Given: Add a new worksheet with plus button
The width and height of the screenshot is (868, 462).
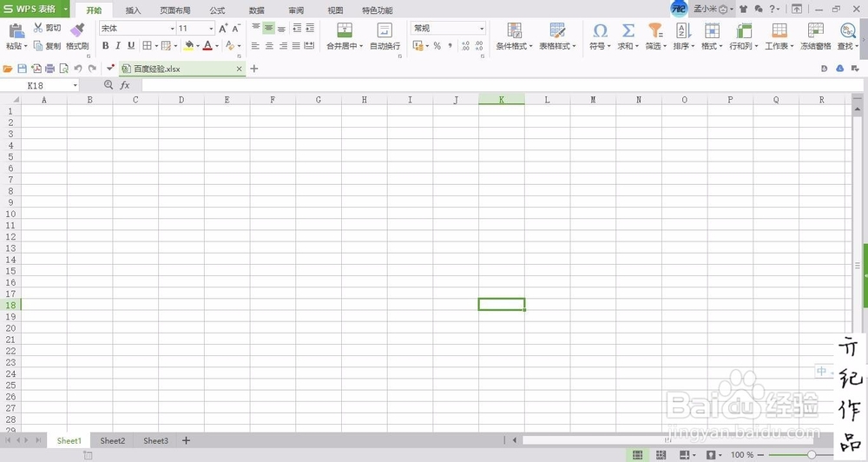Looking at the screenshot, I should tap(186, 440).
